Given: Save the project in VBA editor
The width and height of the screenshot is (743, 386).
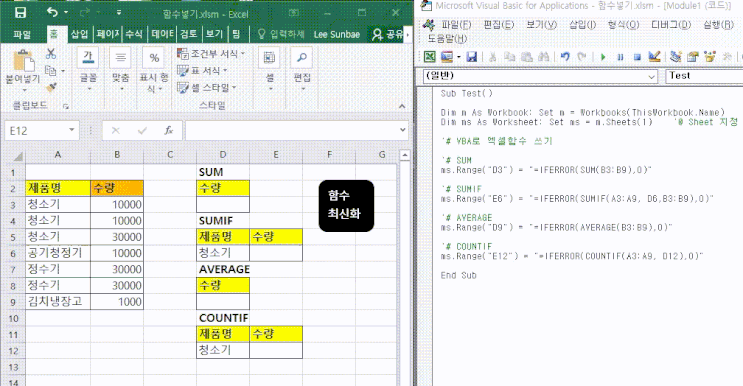Looking at the screenshot, I should [471, 57].
